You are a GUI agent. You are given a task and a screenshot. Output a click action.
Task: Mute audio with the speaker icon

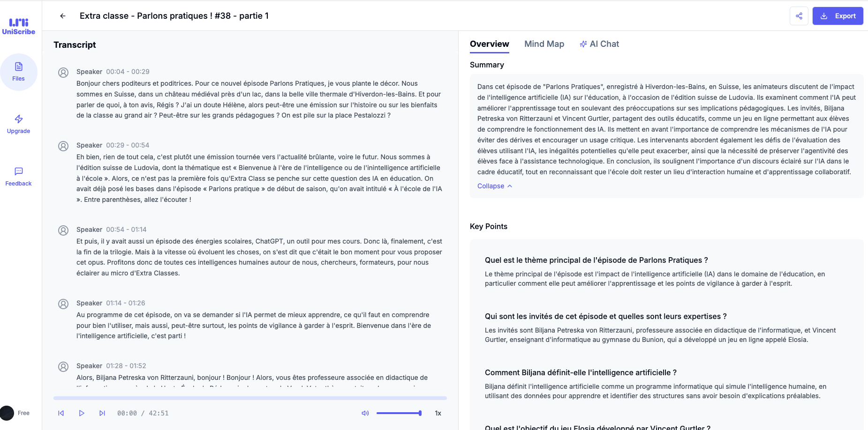tap(365, 413)
